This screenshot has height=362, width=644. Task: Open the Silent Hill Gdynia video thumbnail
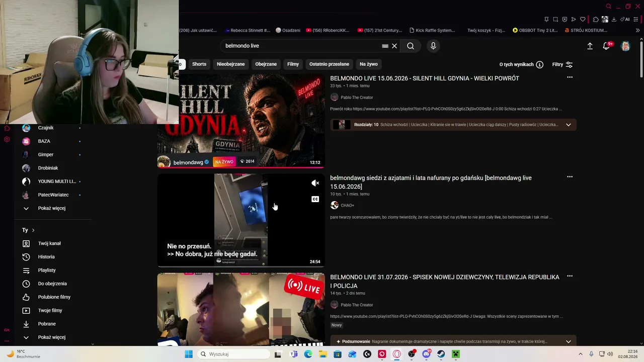241,121
